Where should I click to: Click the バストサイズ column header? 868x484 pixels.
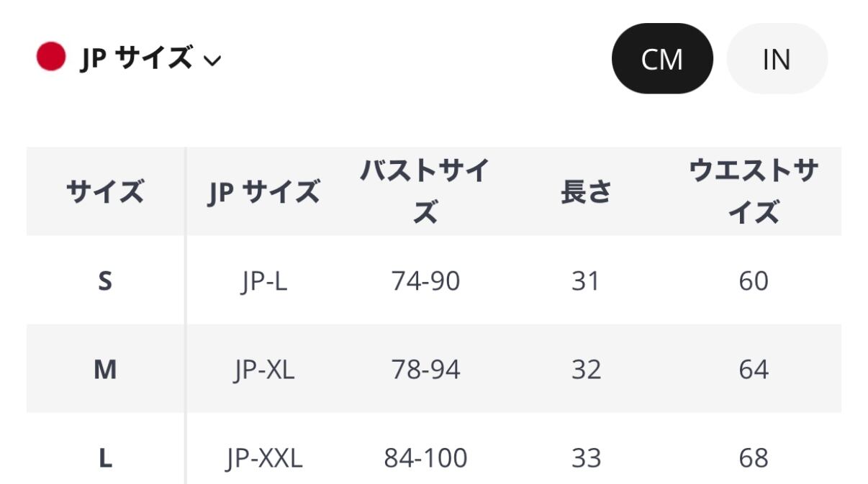pos(425,192)
